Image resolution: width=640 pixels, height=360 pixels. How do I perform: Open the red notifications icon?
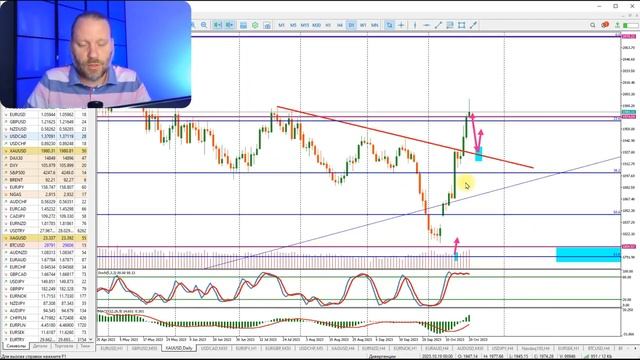click(x=605, y=25)
